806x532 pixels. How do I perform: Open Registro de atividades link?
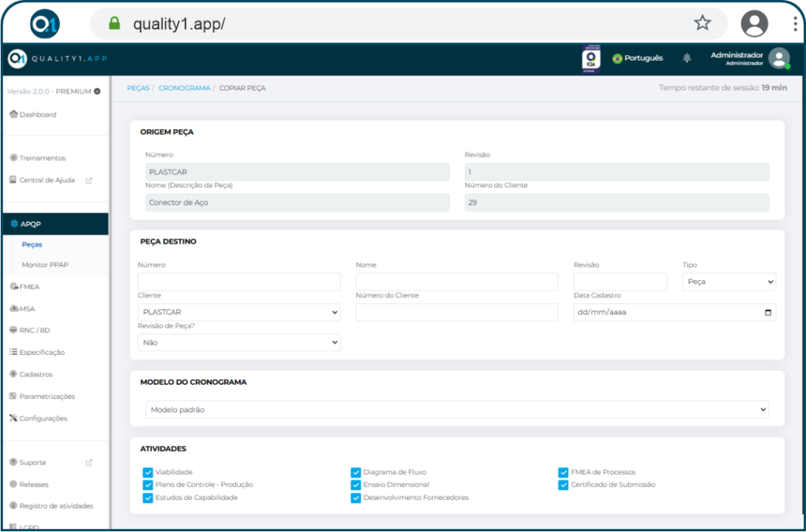[x=57, y=506]
